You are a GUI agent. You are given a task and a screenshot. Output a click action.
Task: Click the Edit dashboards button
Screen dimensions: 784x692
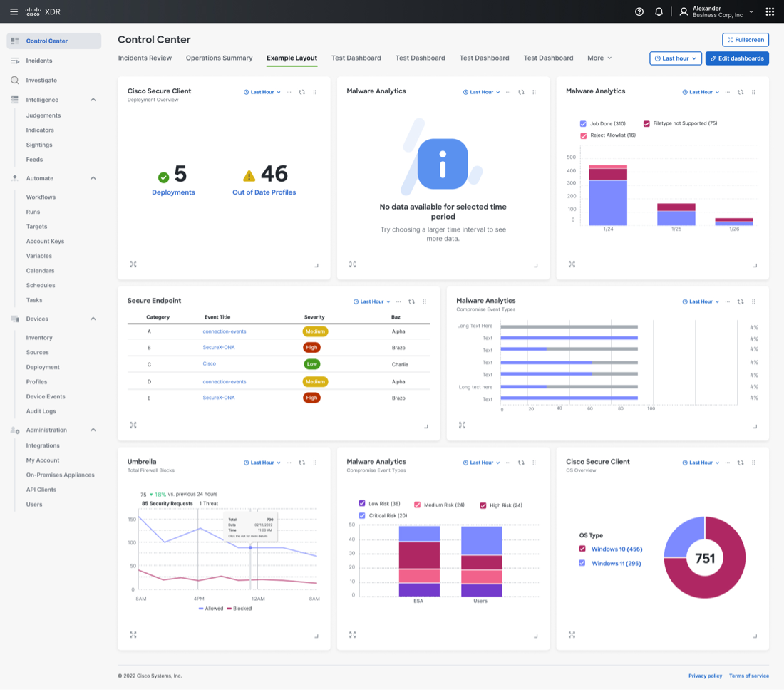pos(737,58)
